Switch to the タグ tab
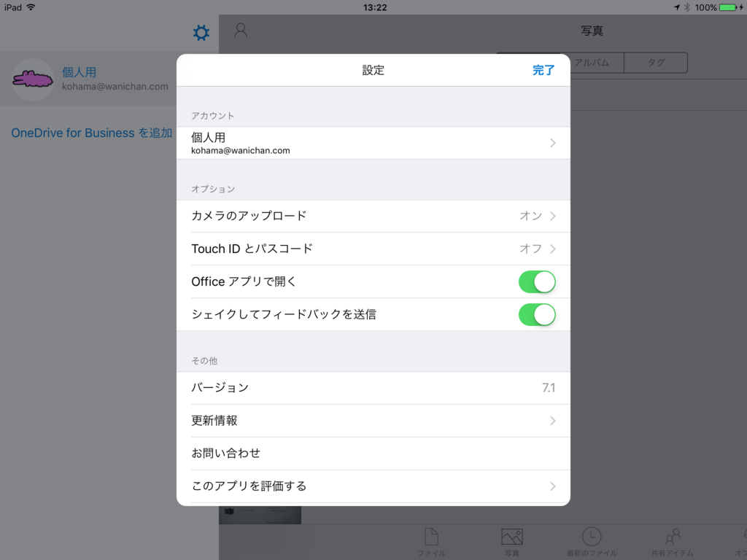 point(656,63)
